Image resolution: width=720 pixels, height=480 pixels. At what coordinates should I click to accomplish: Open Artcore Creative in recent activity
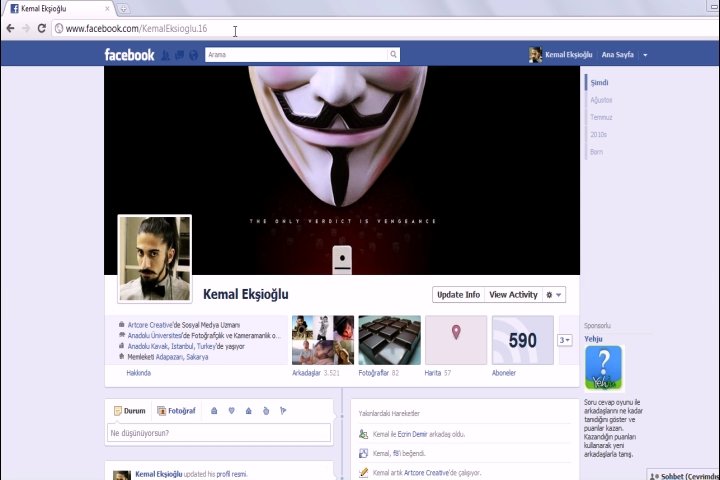[426, 473]
